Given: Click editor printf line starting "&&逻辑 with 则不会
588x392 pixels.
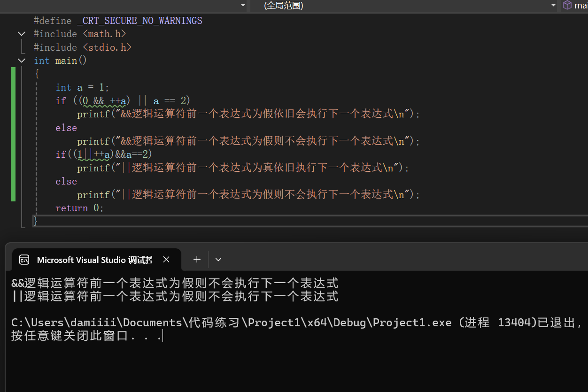Looking at the screenshot, I should [248, 141].
